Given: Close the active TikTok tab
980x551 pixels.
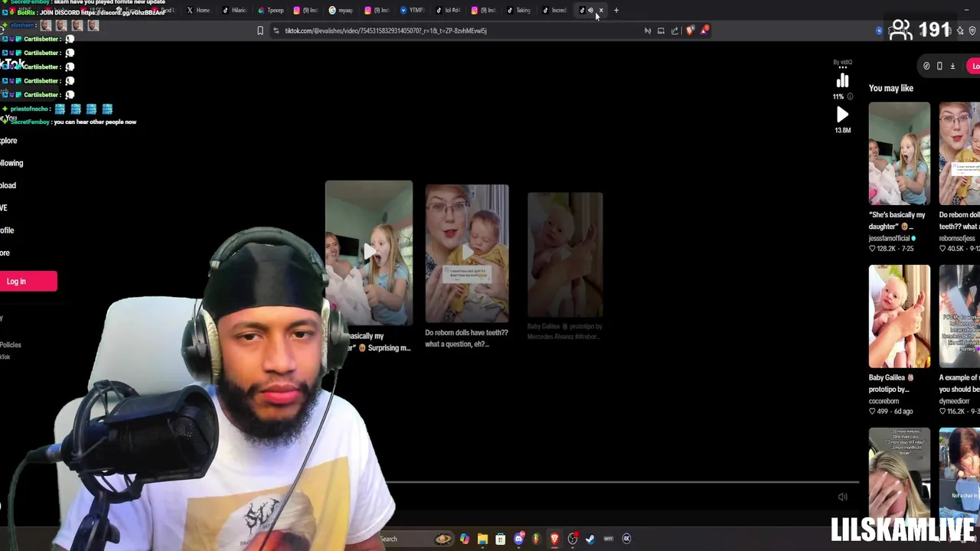Looking at the screenshot, I should (x=601, y=10).
